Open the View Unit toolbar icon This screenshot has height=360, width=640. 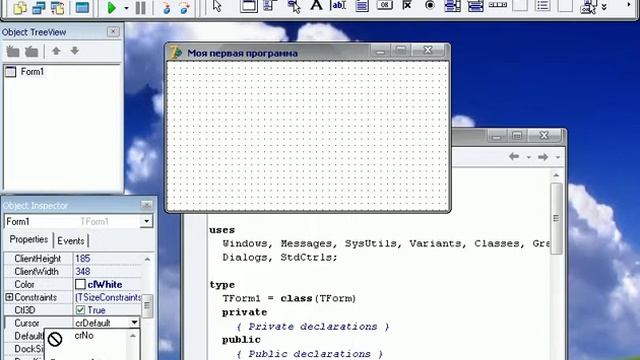click(x=20, y=7)
